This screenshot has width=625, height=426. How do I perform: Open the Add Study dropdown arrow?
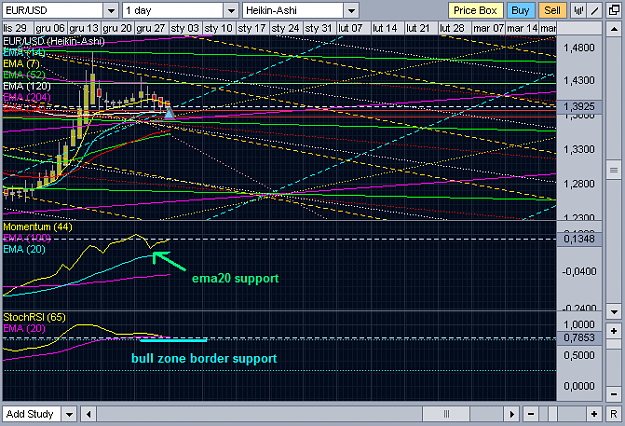(69, 414)
